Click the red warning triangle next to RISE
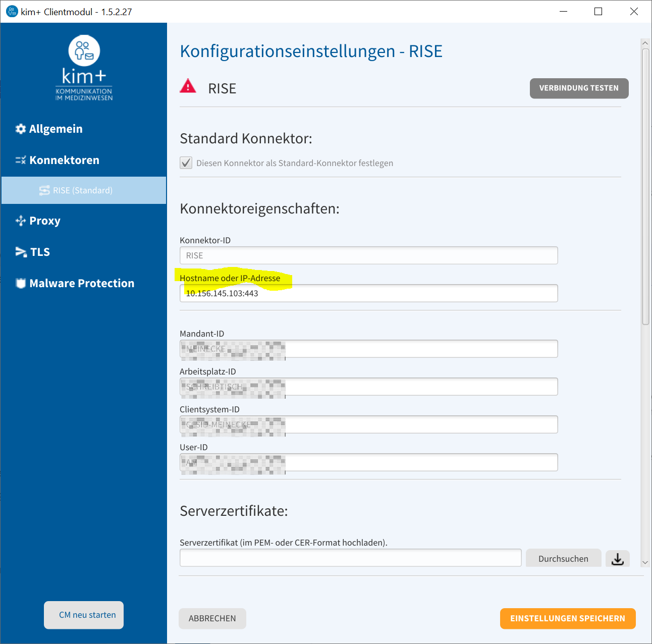The height and width of the screenshot is (644, 652). point(188,86)
